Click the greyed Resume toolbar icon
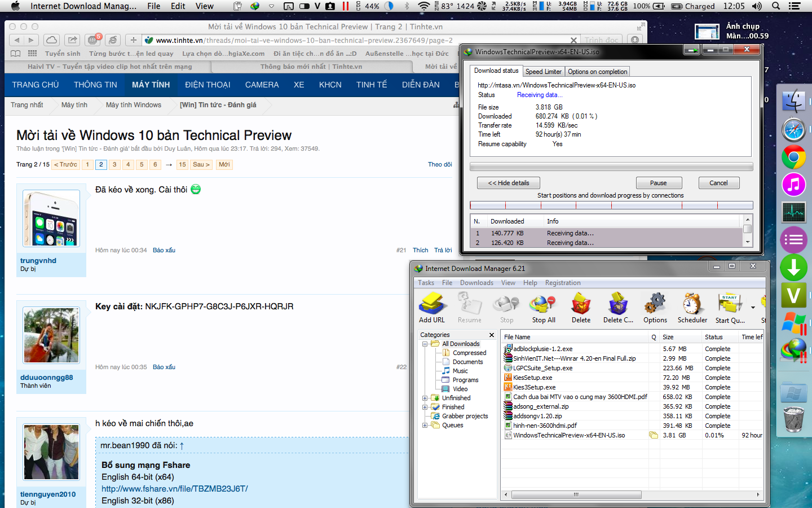Screen dimensions: 812x508 (469, 308)
